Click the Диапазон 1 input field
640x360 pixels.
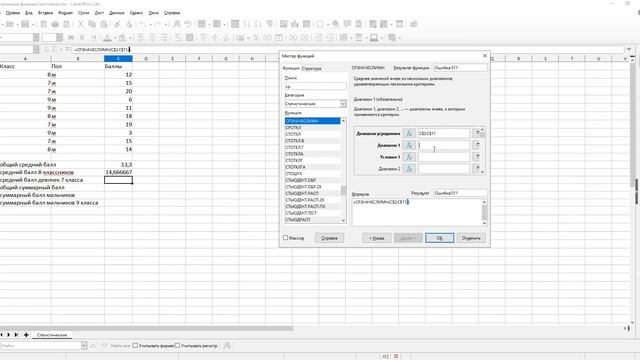point(444,145)
